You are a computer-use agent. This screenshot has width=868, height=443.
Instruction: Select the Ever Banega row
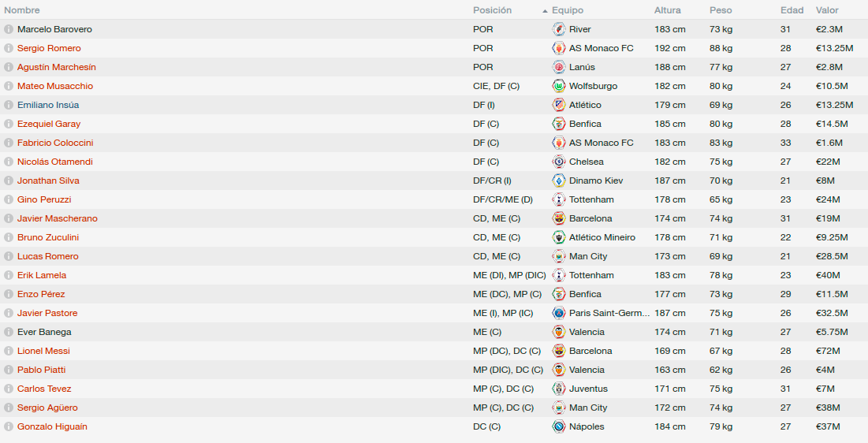click(434, 332)
